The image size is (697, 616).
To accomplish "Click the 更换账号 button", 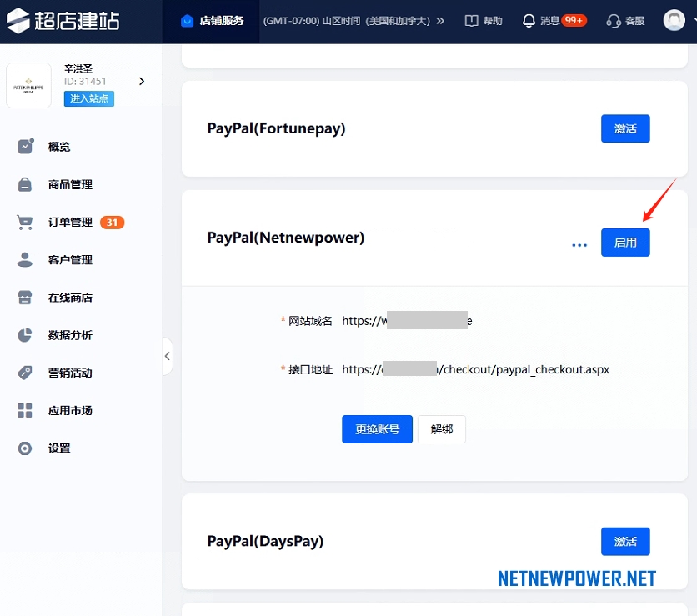I will coord(377,429).
